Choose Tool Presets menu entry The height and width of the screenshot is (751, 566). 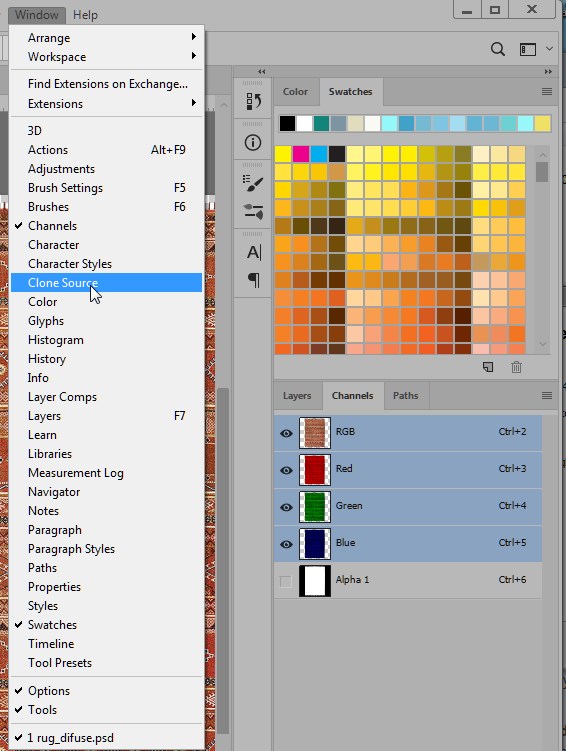point(106,663)
